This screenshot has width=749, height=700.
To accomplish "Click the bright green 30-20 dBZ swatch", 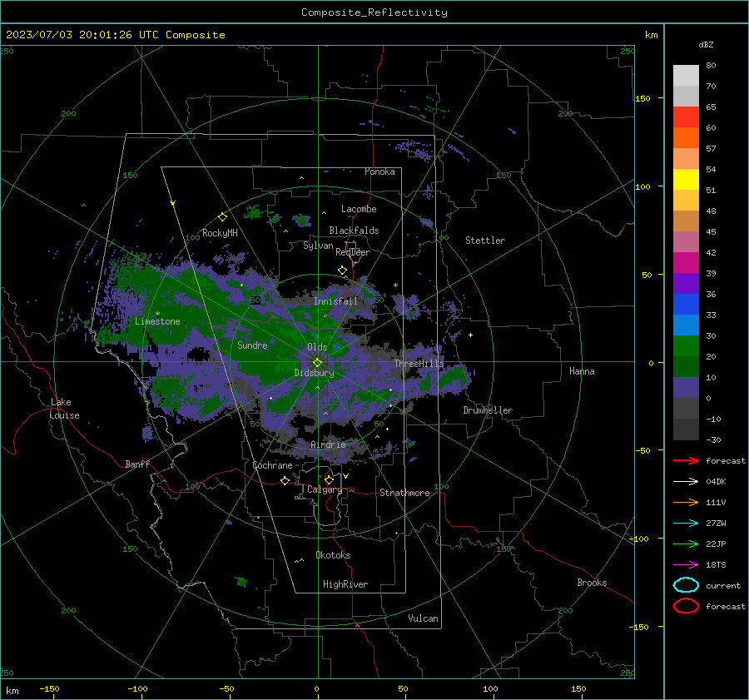I will (686, 346).
